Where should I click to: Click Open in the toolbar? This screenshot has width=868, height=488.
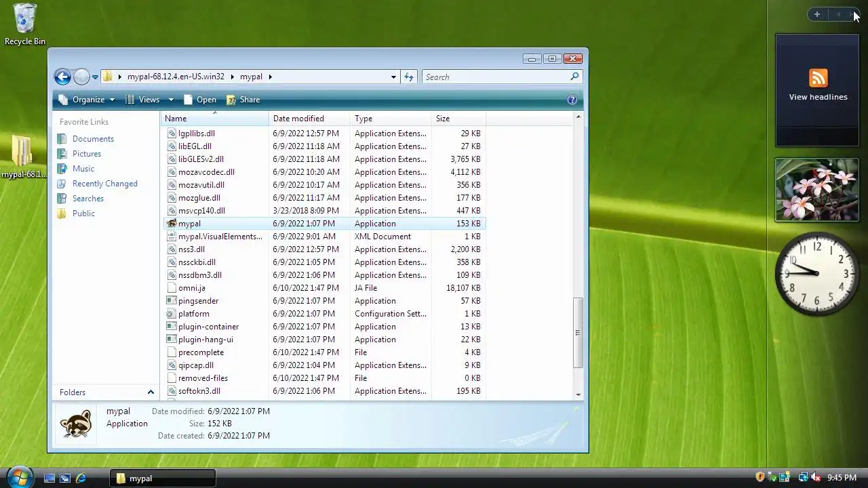coord(200,100)
